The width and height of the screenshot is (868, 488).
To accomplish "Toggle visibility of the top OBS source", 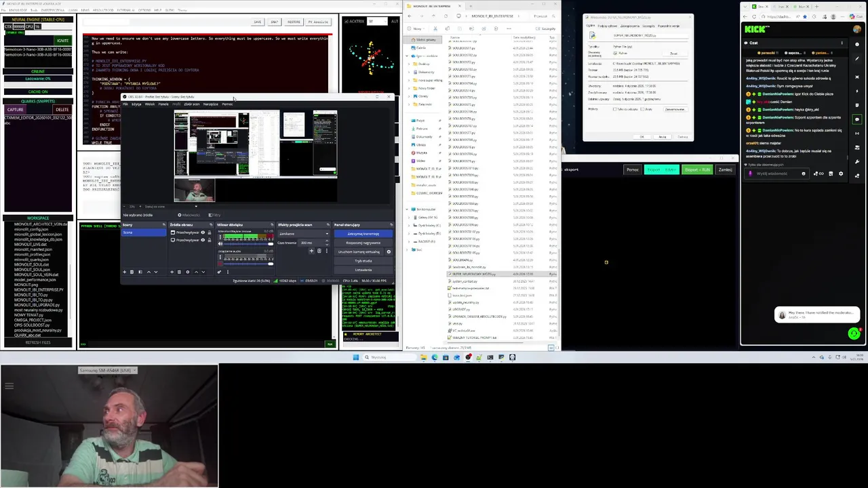I will point(203,232).
